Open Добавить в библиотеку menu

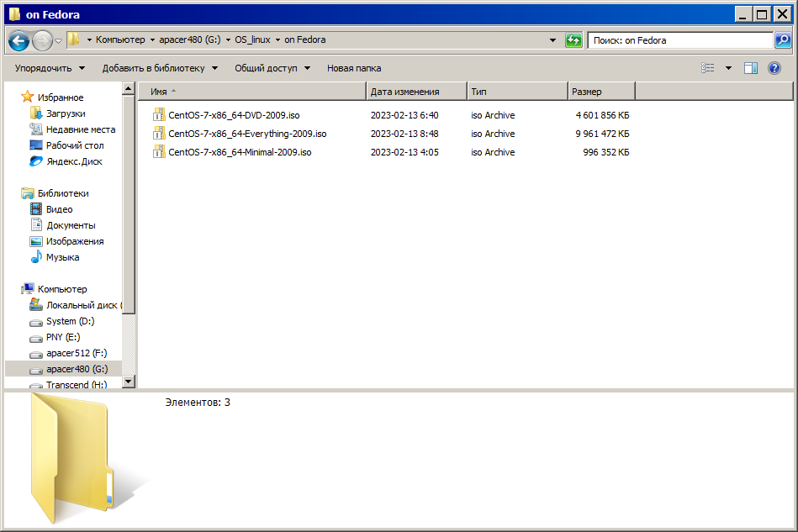[x=160, y=68]
